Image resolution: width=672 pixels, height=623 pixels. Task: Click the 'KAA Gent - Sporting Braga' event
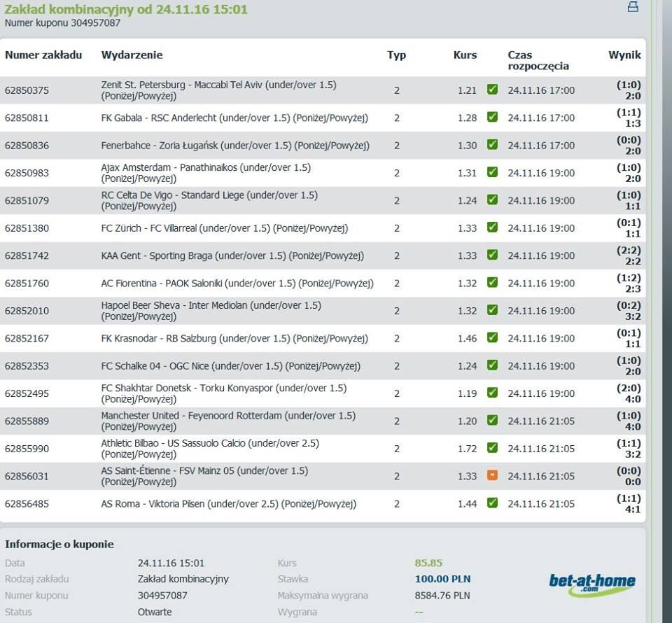pyautogui.click(x=232, y=255)
